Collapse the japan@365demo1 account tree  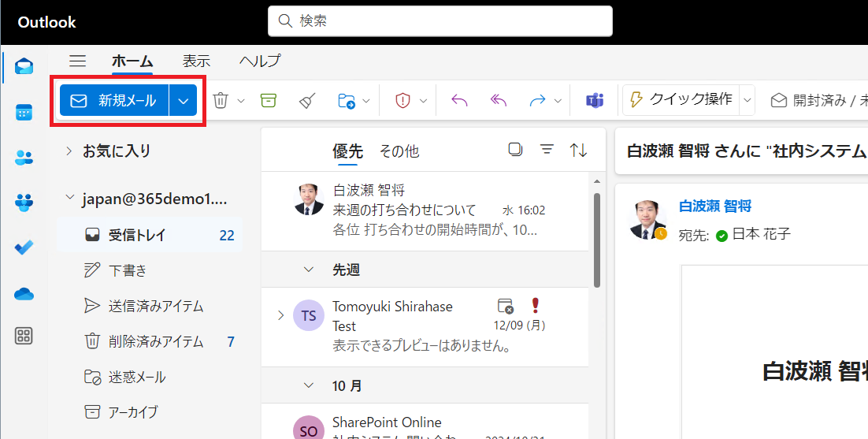(69, 198)
